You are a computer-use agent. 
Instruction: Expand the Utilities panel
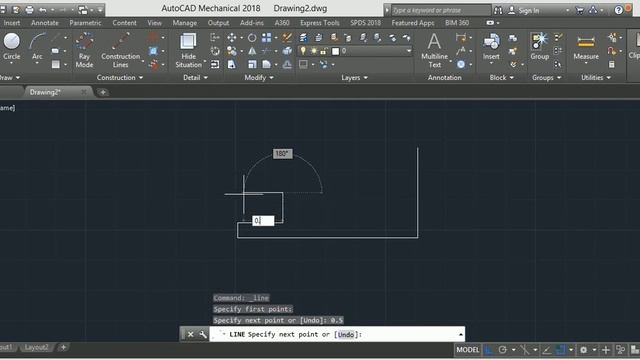pos(596,78)
